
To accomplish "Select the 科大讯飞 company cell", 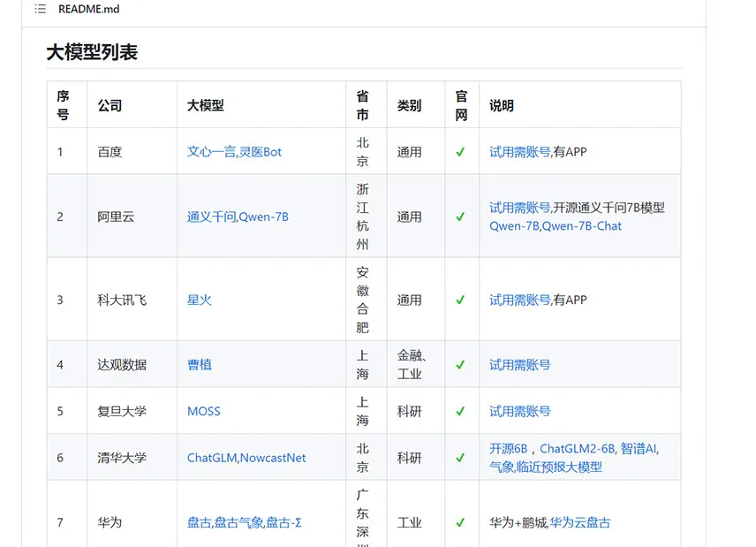I will click(132, 300).
